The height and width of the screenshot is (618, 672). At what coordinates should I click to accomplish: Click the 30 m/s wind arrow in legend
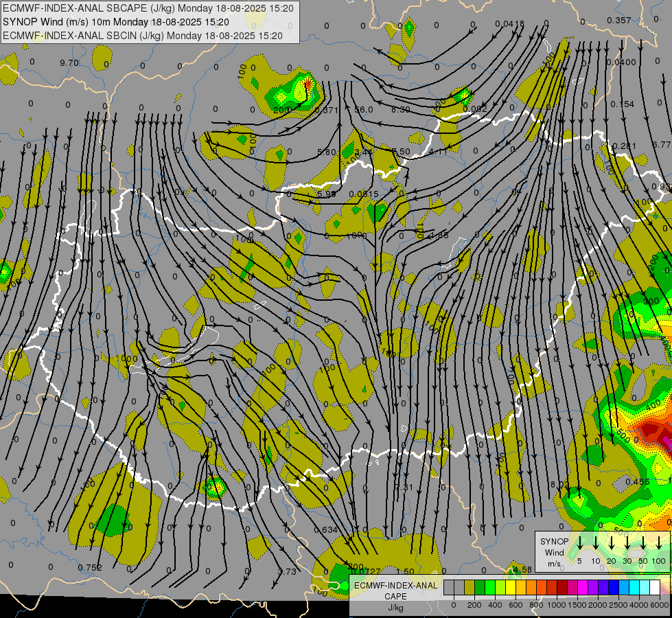pos(627,542)
